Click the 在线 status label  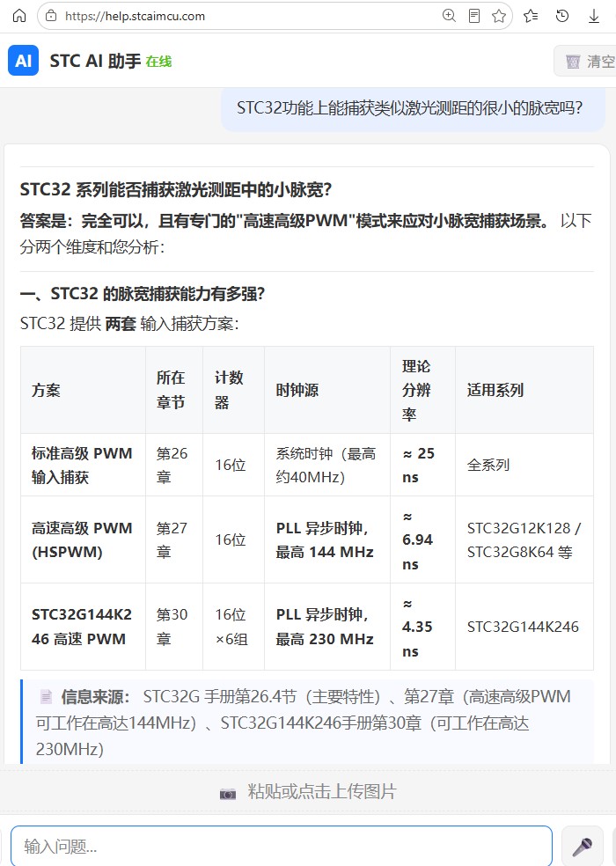click(158, 62)
